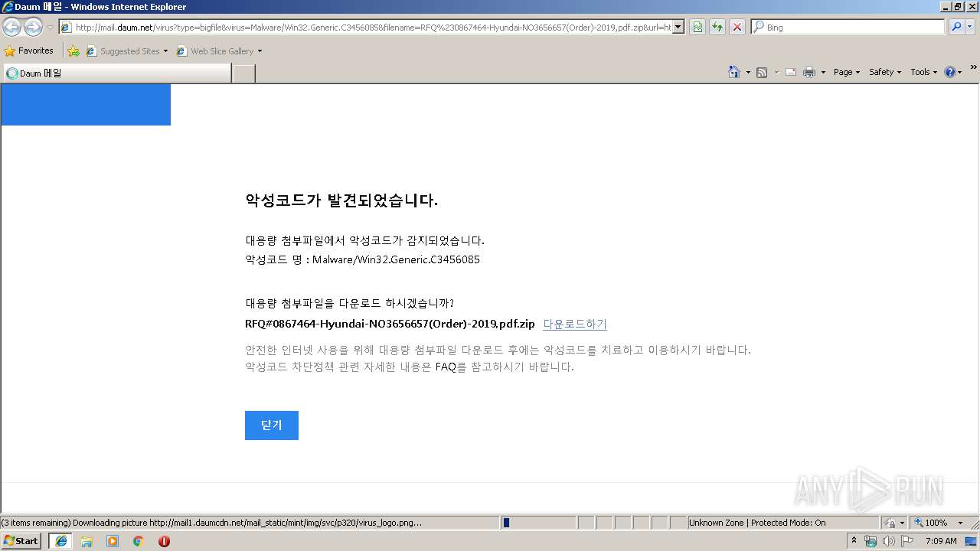Click the Stop loading red X icon
This screenshot has height=551, width=980.
737,28
